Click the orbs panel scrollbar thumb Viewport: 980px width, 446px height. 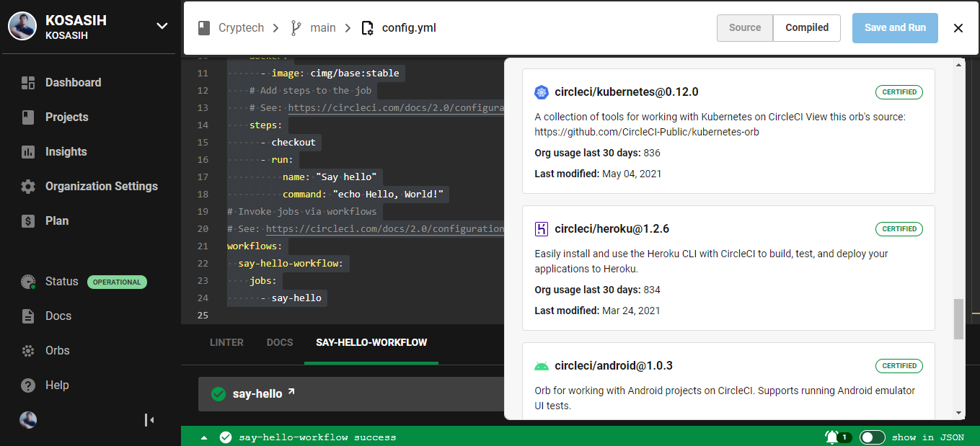tap(958, 318)
